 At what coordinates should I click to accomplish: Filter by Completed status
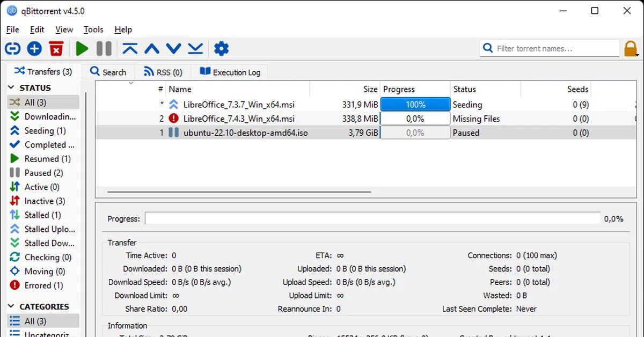pos(43,144)
